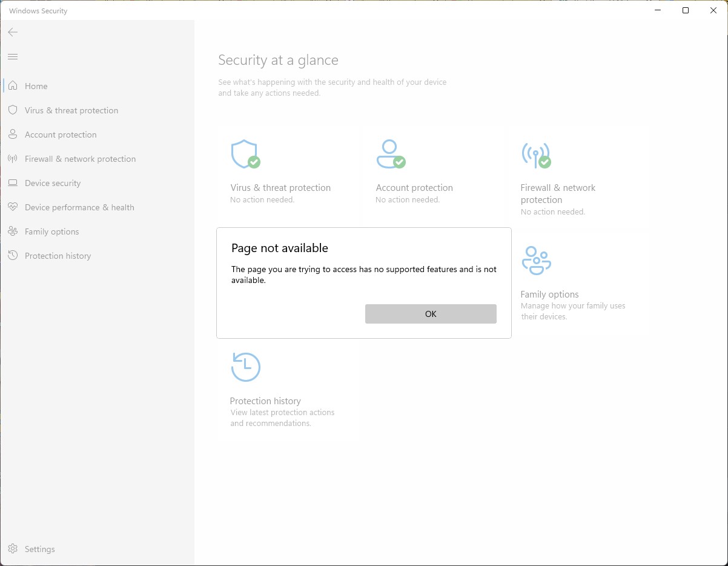Click the back arrow icon

tap(13, 32)
